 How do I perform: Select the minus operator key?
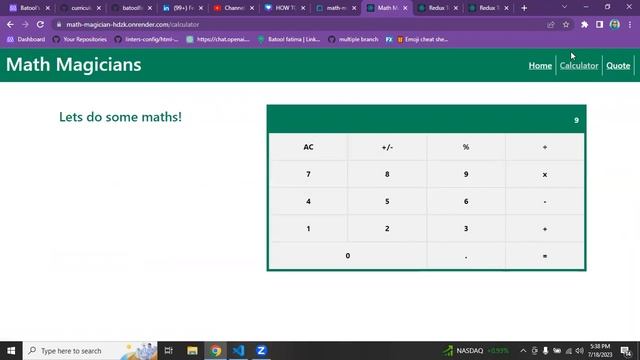tap(544, 201)
